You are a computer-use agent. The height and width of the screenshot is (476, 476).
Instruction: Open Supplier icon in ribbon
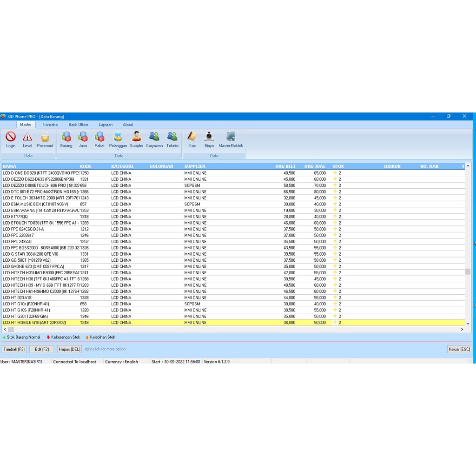pyautogui.click(x=137, y=139)
